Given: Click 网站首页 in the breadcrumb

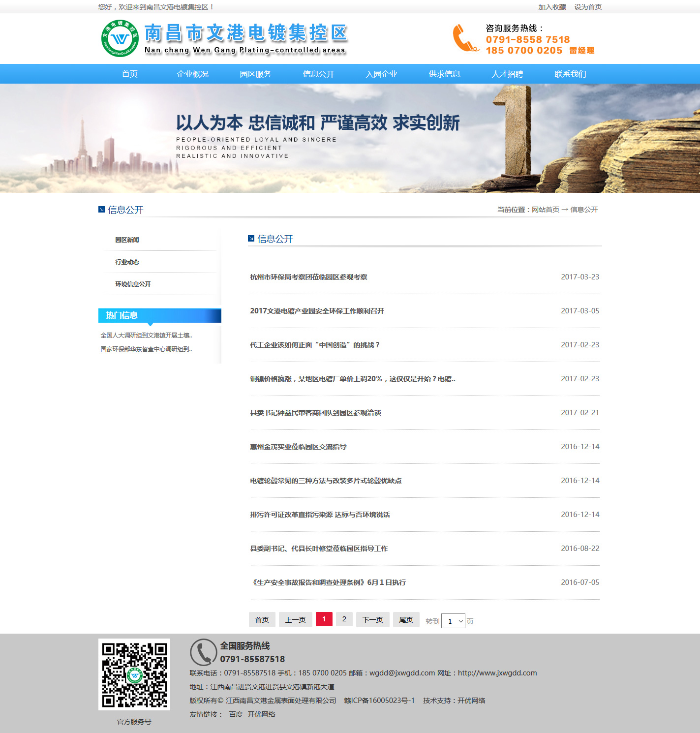Looking at the screenshot, I should point(546,210).
